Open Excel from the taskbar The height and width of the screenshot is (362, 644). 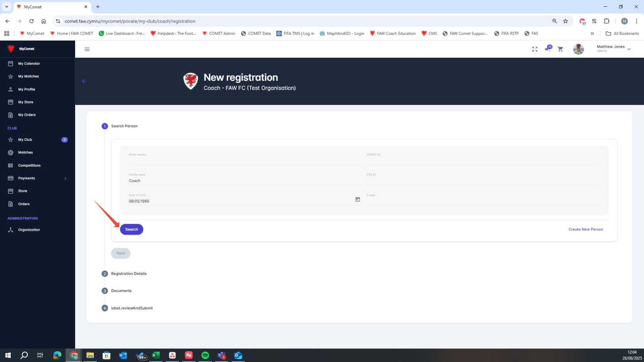[x=156, y=355]
